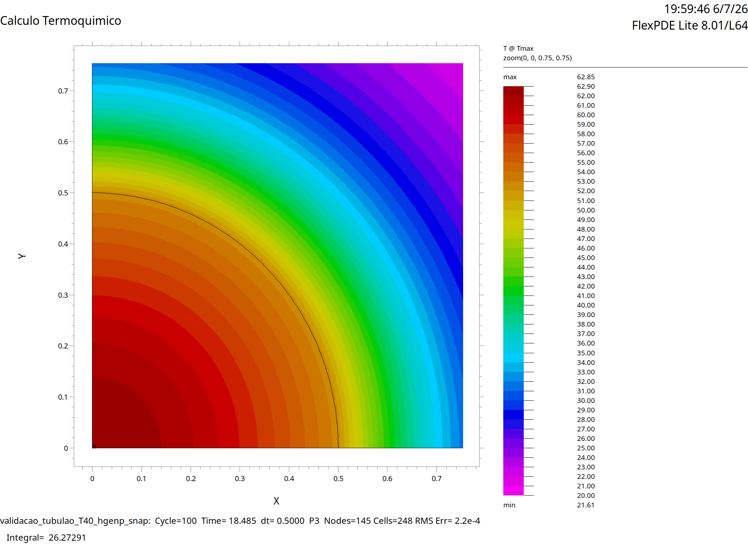Click X-axis tick label "0.5"
Screen dimensions: 748x560
click(338, 479)
